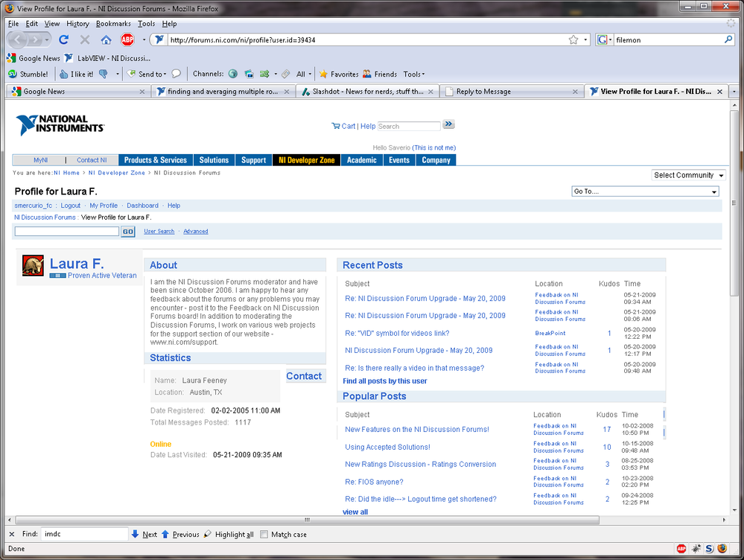This screenshot has height=560, width=744.
Task: Click the forum search text field
Action: click(67, 231)
